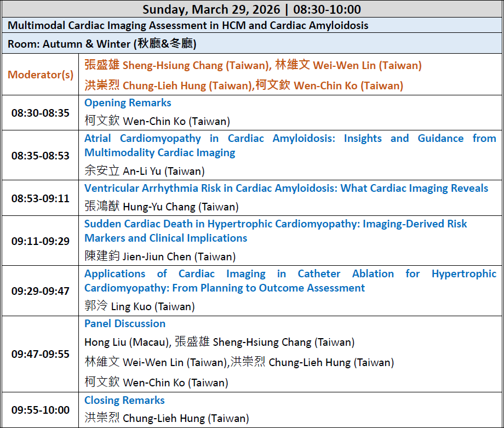
Task: Click the Catheter Ablation talk title
Action: click(290, 281)
